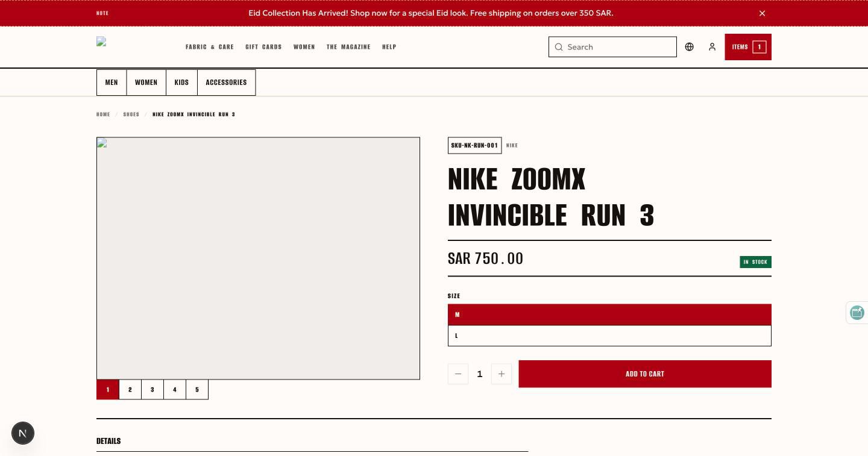Click the product title Nike ZoomX Invincible Run 3
Image resolution: width=868 pixels, height=456 pixels.
pos(551,197)
